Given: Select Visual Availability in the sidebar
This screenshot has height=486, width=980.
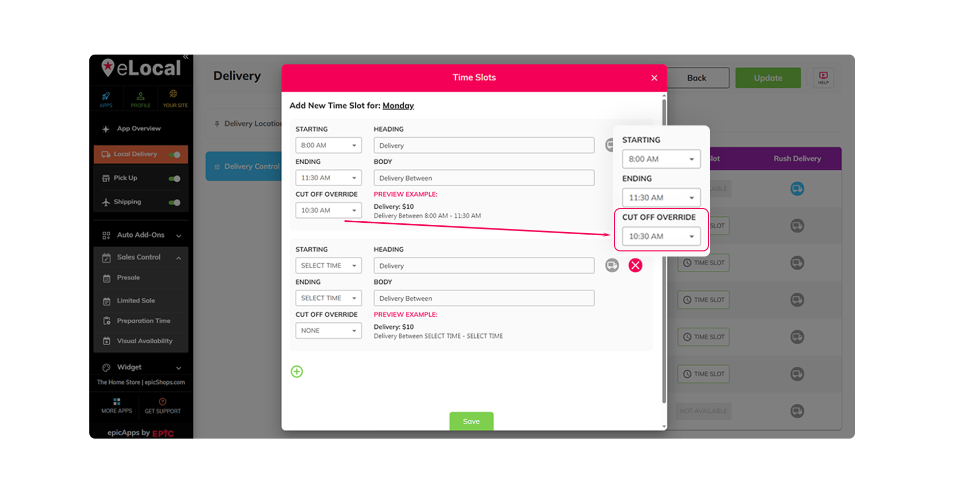Looking at the screenshot, I should pyautogui.click(x=144, y=341).
